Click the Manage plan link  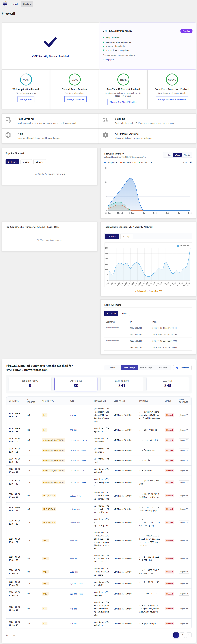(109, 60)
